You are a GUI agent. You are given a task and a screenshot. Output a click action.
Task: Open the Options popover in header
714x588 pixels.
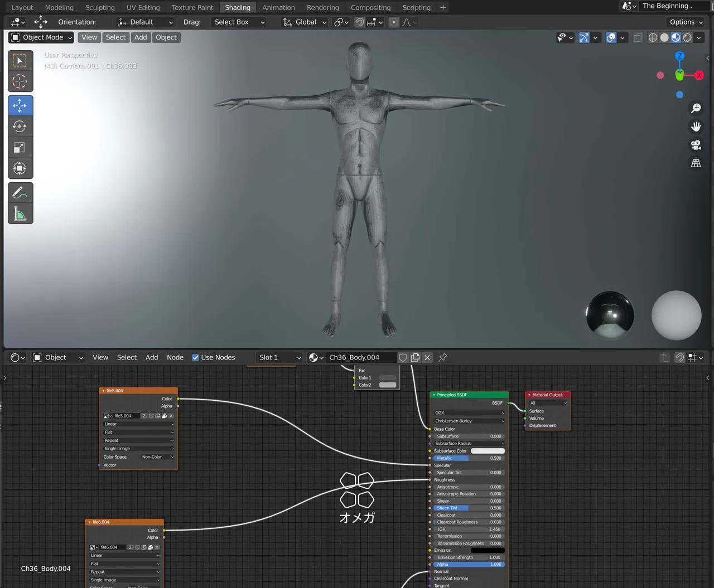686,22
